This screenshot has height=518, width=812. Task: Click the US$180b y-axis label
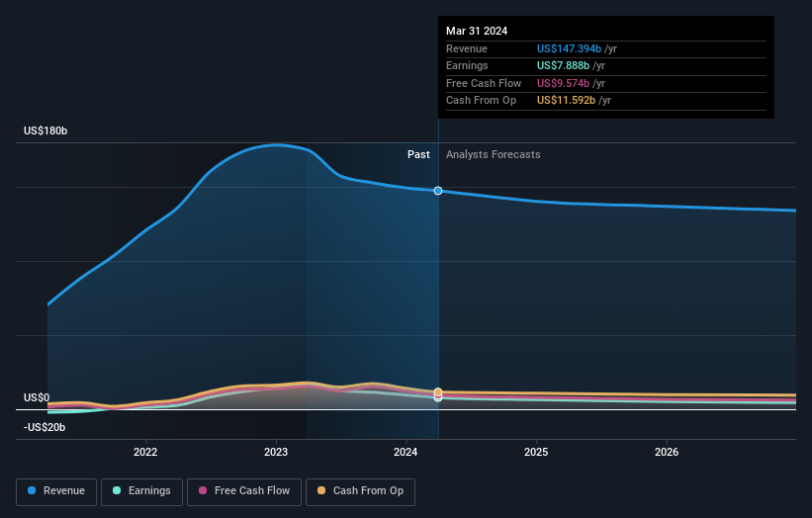45,130
